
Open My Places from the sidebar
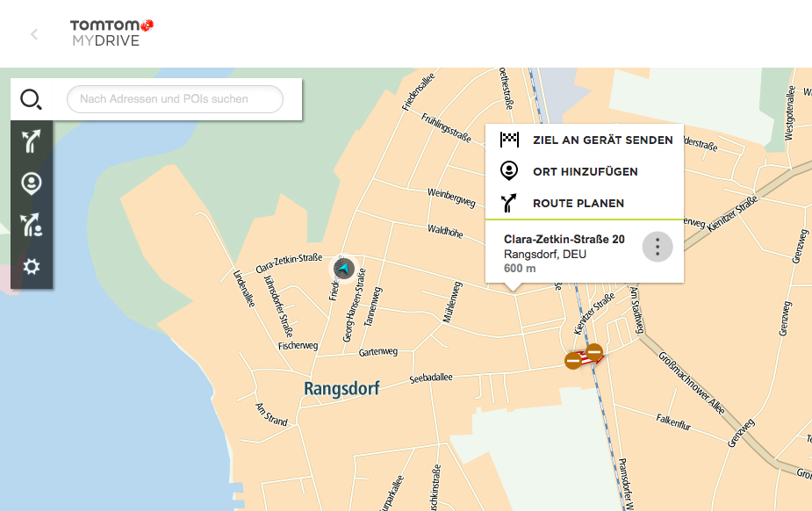[32, 183]
